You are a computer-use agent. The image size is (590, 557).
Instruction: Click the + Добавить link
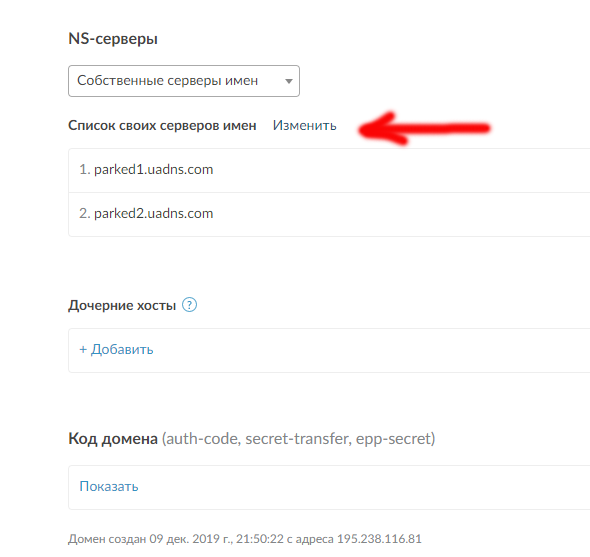tap(116, 350)
